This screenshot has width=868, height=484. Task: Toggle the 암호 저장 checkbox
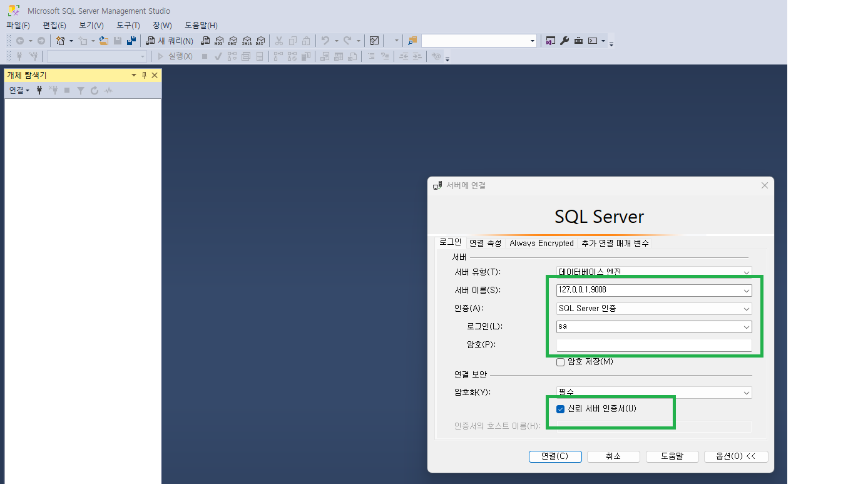click(561, 362)
